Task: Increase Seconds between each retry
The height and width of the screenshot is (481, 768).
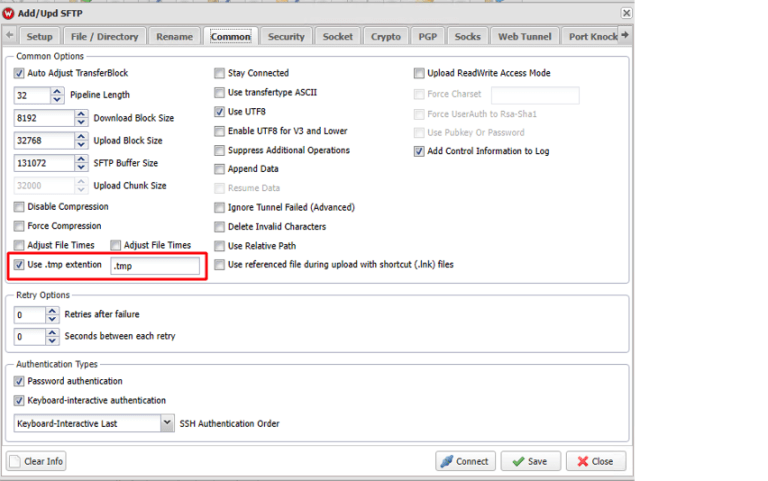Action: (x=52, y=332)
